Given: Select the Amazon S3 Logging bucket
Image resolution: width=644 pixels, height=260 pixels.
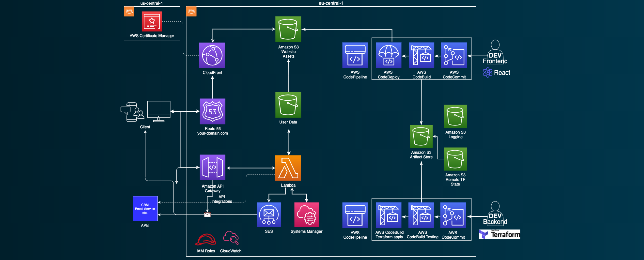Looking at the screenshot, I should point(455,116).
